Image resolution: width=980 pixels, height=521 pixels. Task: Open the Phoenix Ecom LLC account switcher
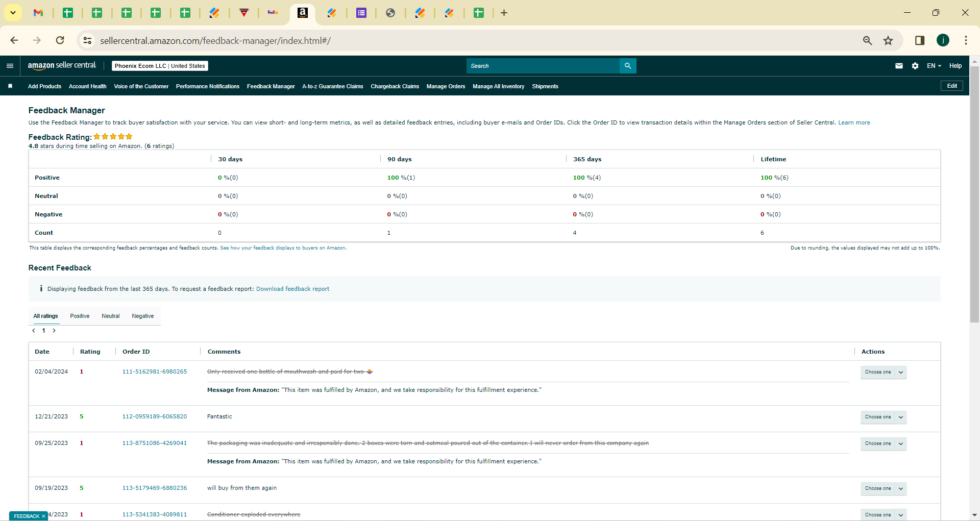(x=160, y=66)
